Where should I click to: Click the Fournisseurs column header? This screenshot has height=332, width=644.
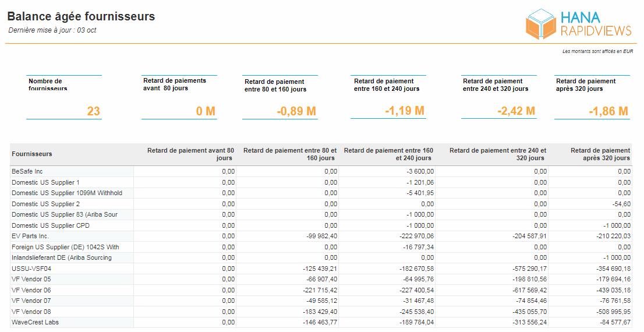32,154
